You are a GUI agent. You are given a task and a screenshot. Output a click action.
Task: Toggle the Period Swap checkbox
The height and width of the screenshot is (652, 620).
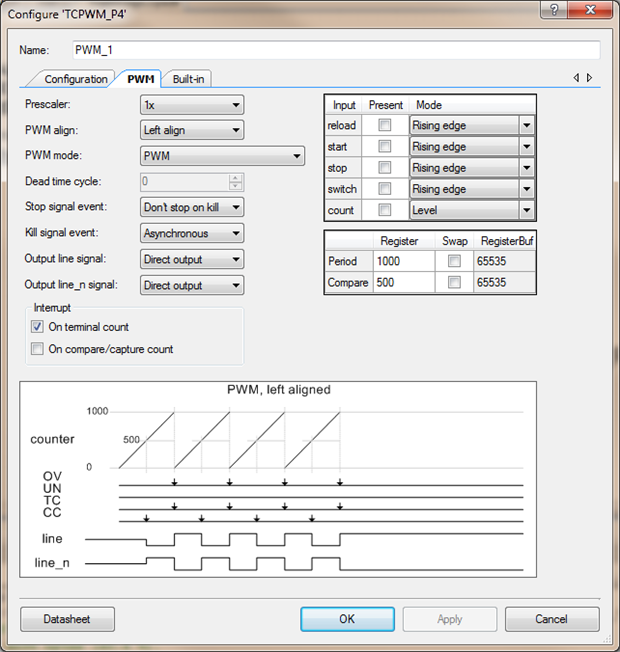point(455,261)
